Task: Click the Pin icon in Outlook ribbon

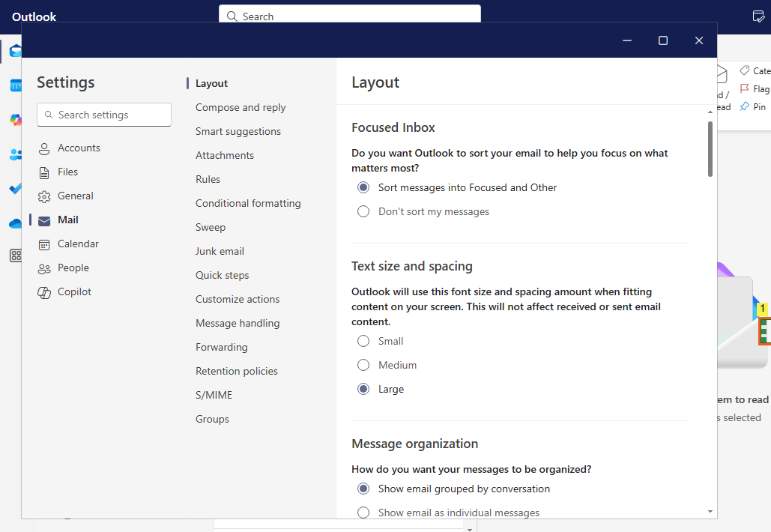Action: pos(745,106)
